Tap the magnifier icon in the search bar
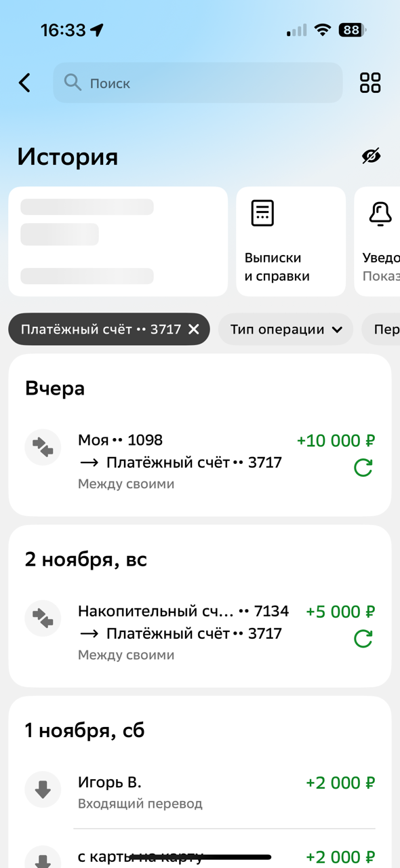Image resolution: width=400 pixels, height=868 pixels. pos(73,83)
